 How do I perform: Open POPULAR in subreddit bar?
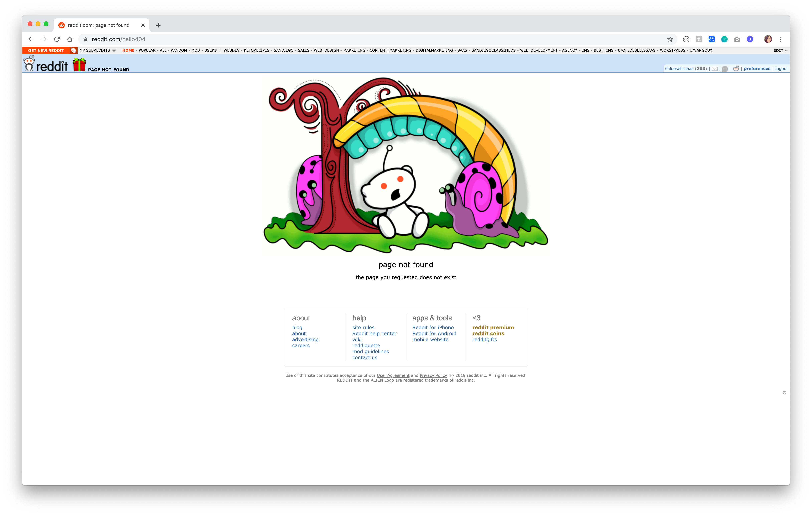pos(147,50)
